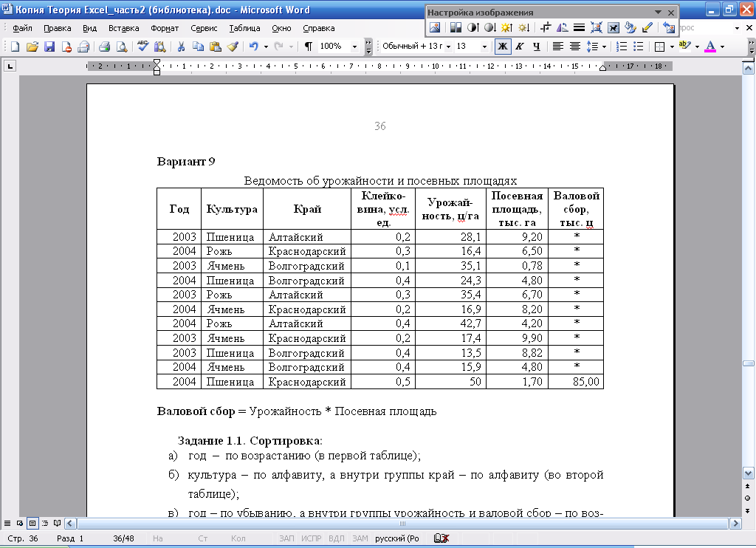Expand line spacing options arrow

click(x=604, y=47)
